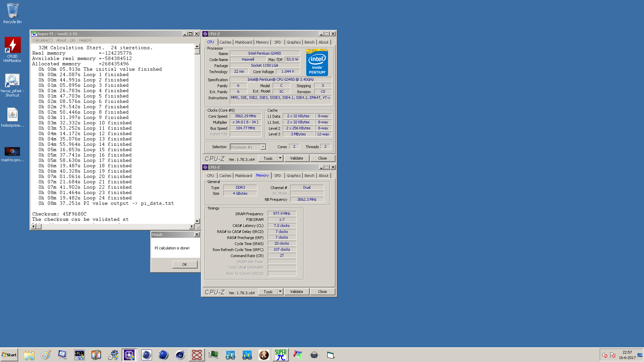
Task: Click the blank window icon in taskbar
Action: click(331, 355)
